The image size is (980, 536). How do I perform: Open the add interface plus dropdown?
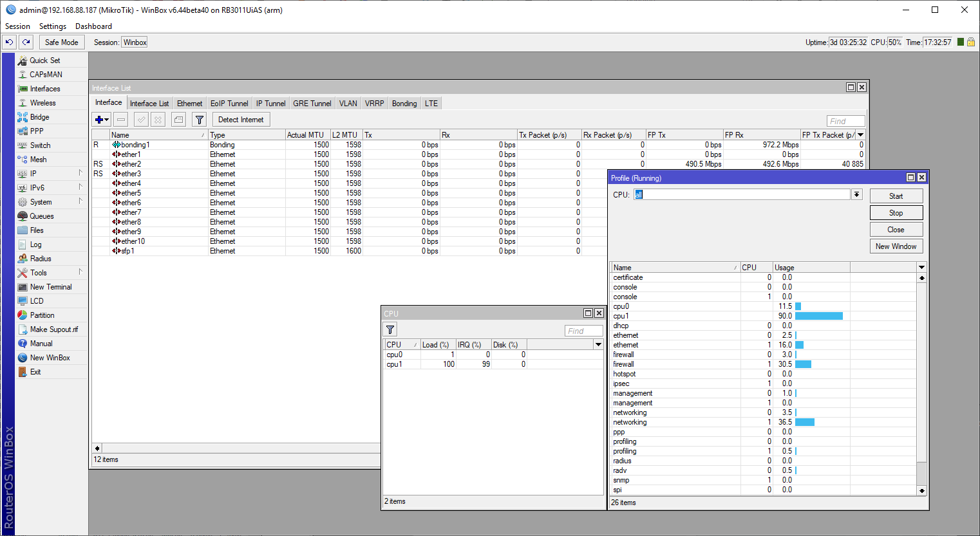point(102,120)
